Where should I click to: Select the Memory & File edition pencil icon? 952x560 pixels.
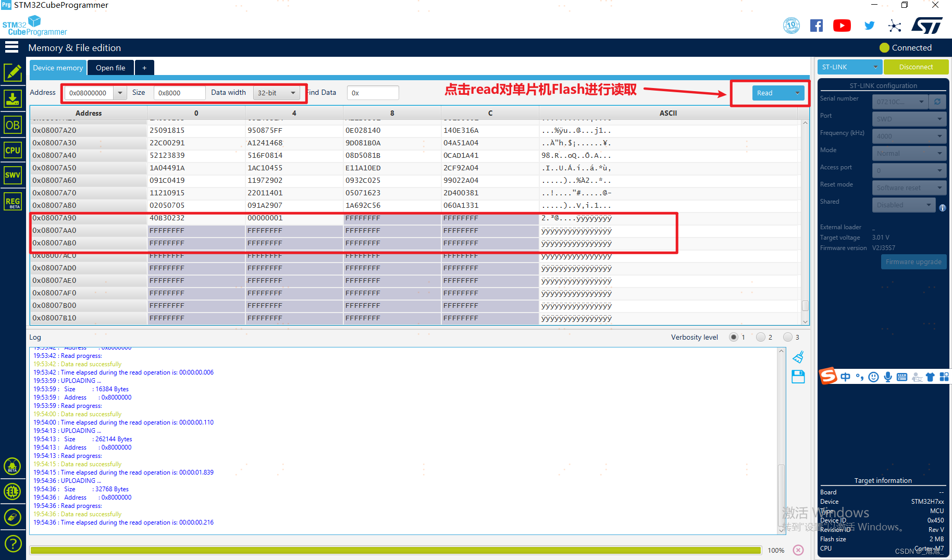coord(13,72)
